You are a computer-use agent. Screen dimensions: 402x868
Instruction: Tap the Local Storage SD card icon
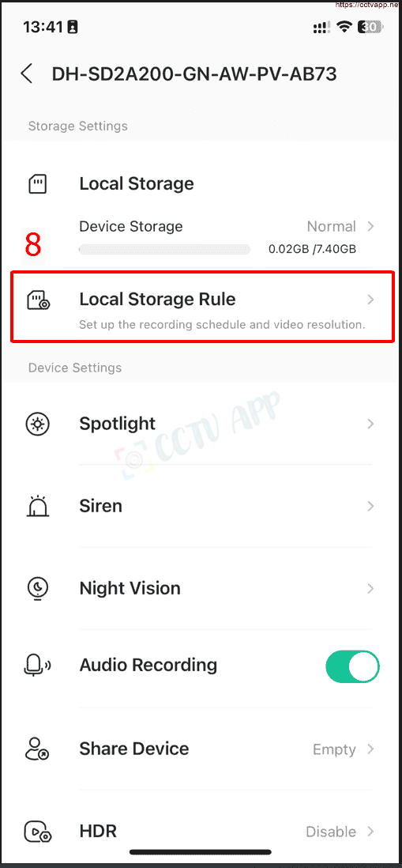(x=38, y=183)
